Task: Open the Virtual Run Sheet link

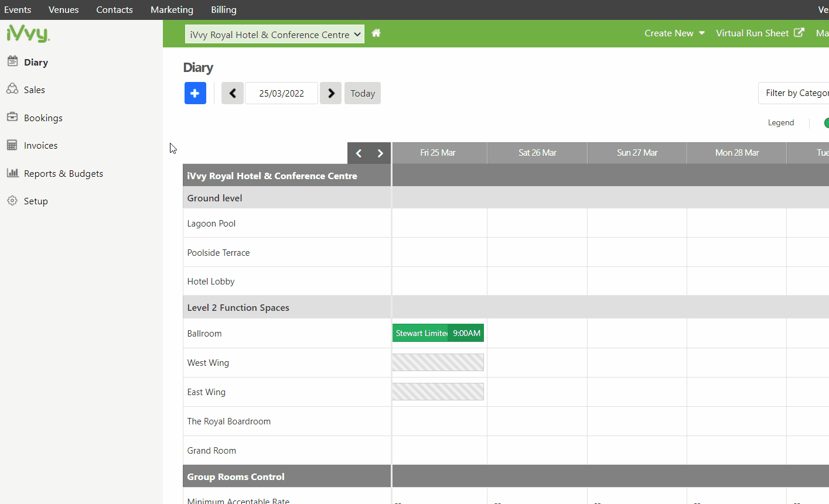Action: pos(752,33)
